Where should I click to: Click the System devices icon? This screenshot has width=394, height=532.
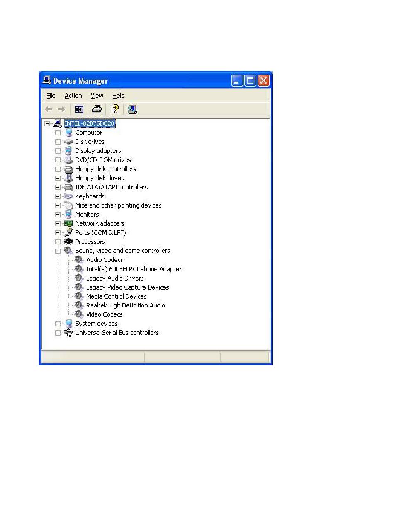[68, 324]
